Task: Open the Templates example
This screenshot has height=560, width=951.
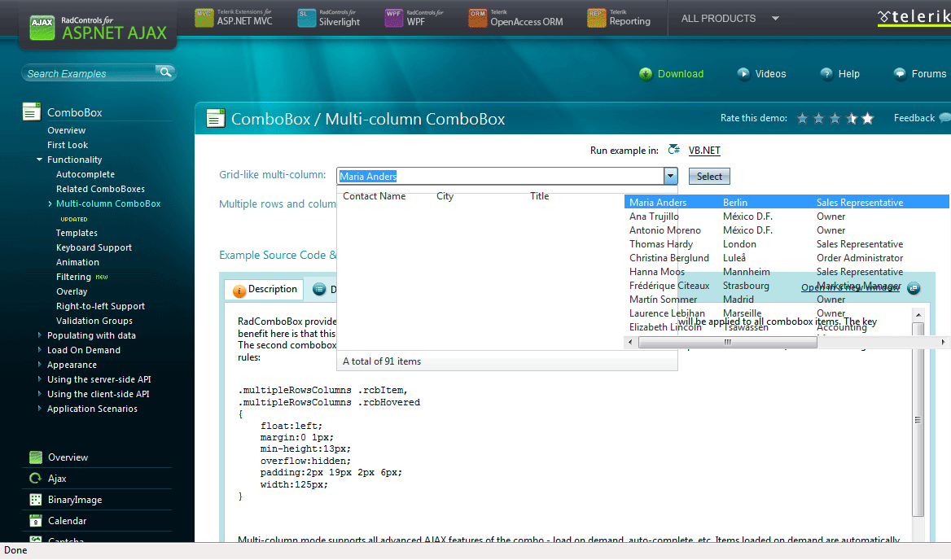Action: tap(77, 233)
